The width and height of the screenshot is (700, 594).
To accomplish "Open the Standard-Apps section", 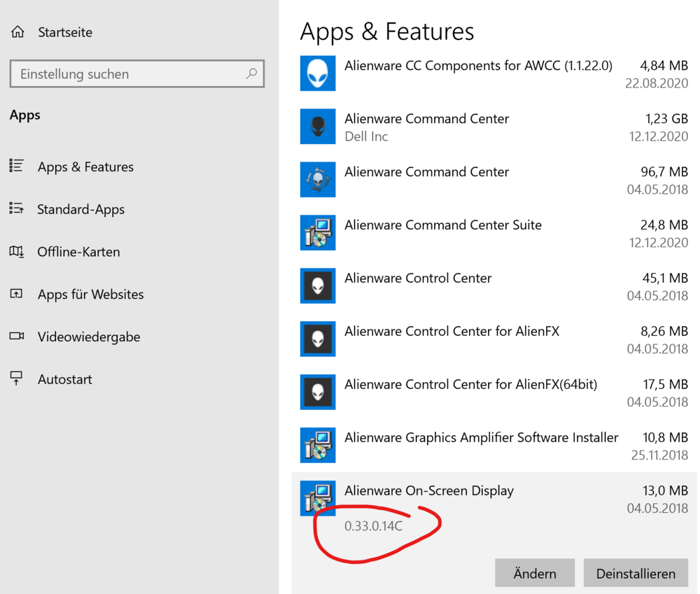I will 80,209.
